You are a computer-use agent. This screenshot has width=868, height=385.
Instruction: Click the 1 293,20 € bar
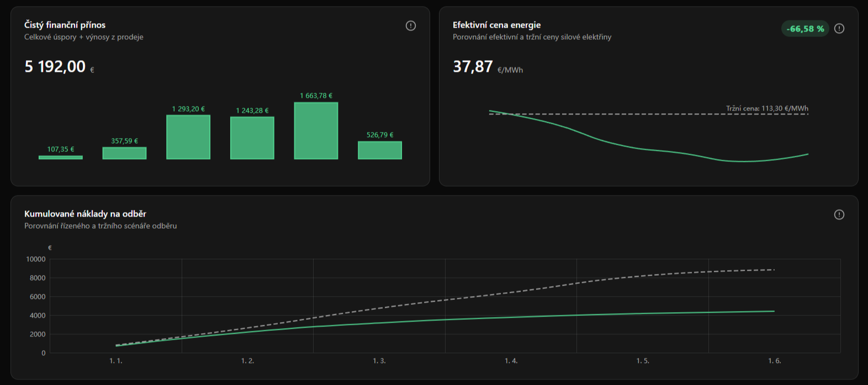(188, 137)
